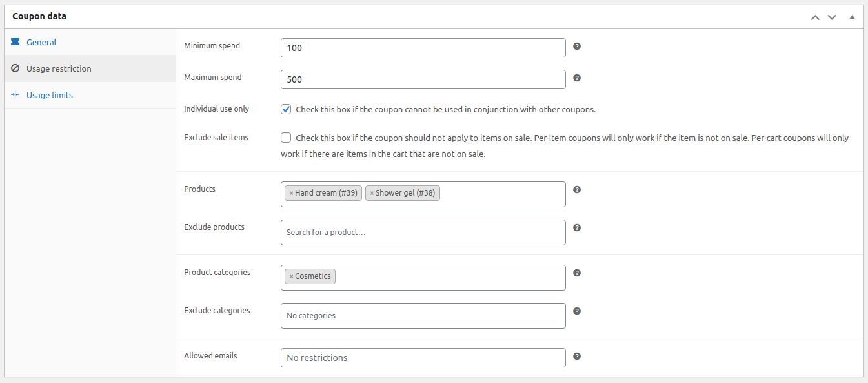Click help icon next to Maximum spend
Viewport: 868px width, 383px height.
tap(577, 78)
